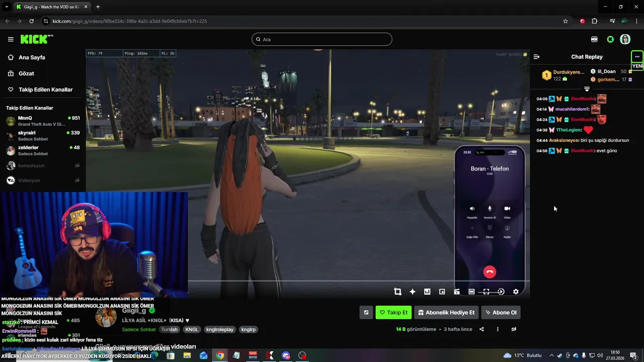The image size is (644, 362).
Task: Click the note icon button beside Takip Et
Action: pos(366,312)
